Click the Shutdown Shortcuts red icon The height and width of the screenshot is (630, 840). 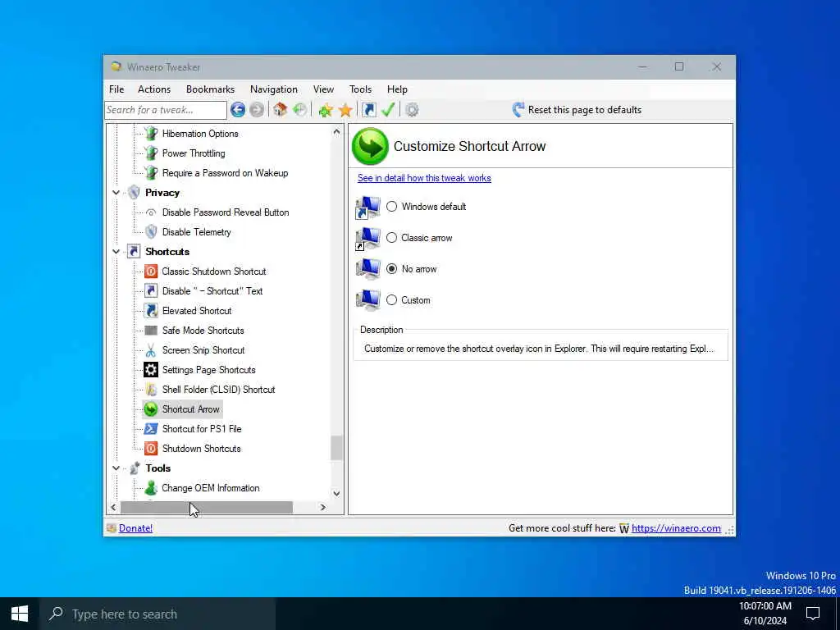(x=151, y=449)
